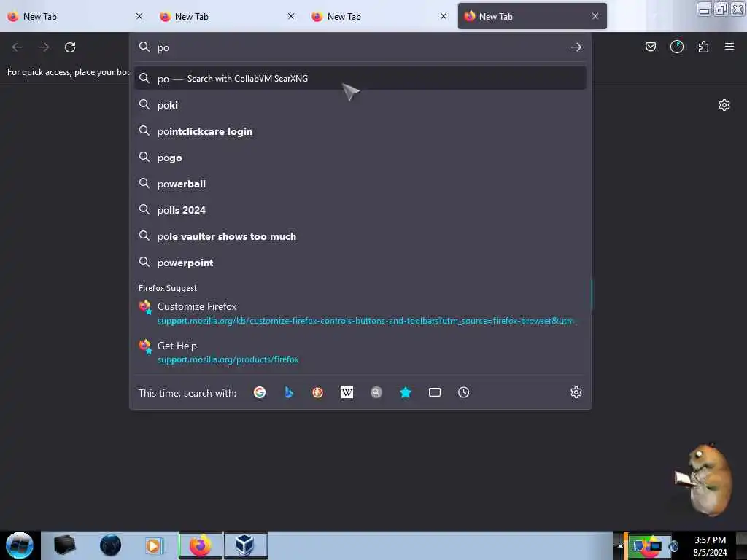Open search settings gear in dropdown
This screenshot has height=560, width=747.
click(x=576, y=392)
